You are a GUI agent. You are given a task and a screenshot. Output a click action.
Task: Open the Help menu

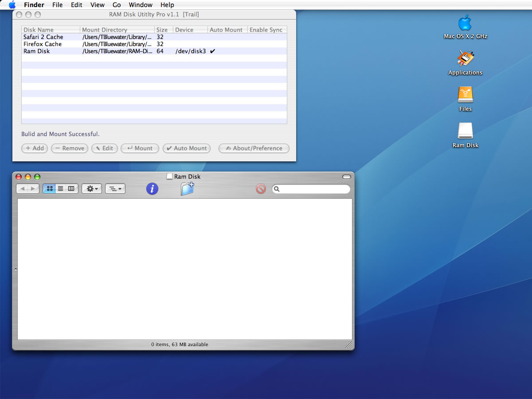[x=167, y=5]
